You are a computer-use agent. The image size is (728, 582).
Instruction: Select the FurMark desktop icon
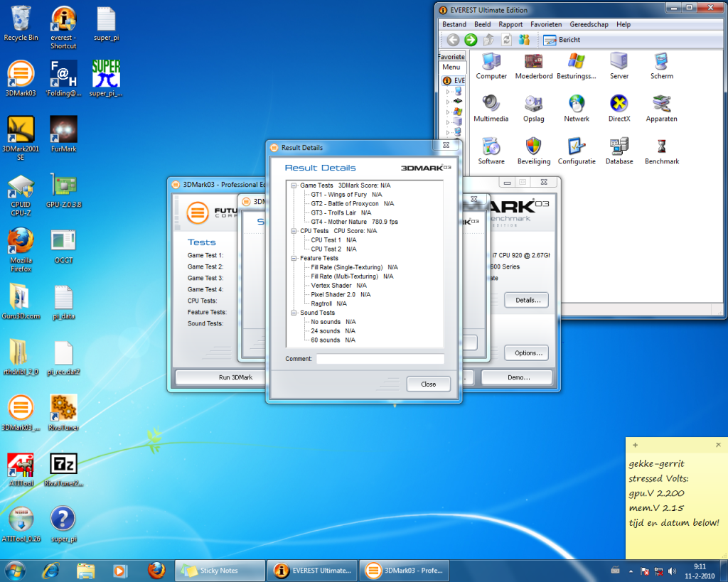[63, 134]
